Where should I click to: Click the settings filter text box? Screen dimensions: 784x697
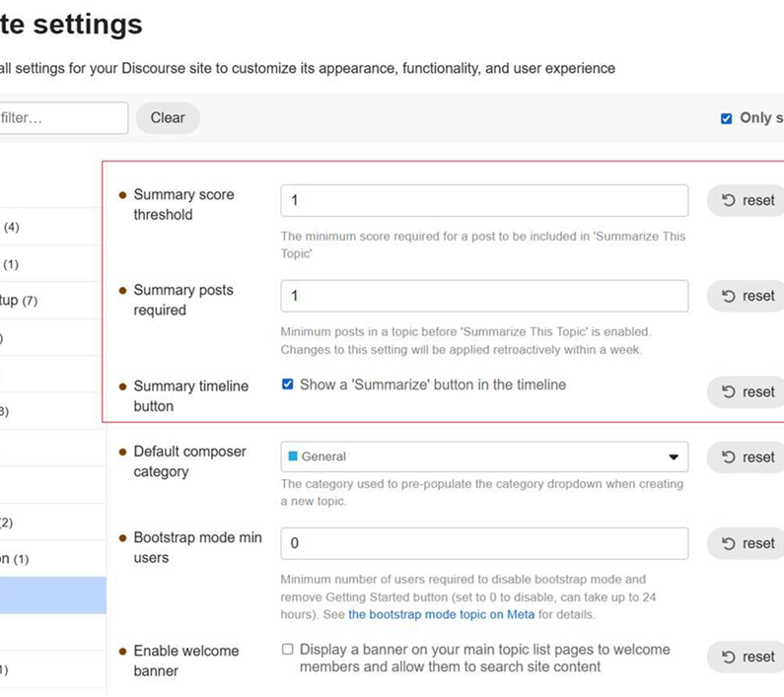63,118
